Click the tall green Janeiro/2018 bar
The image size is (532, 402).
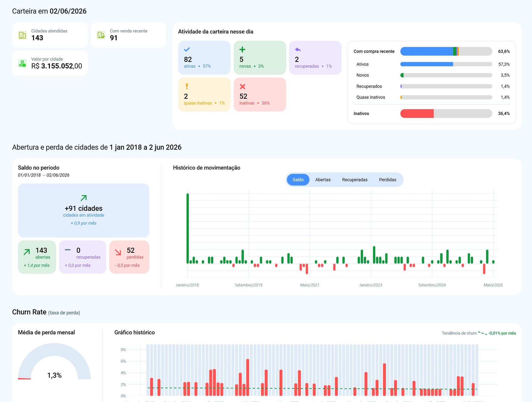coord(188,229)
